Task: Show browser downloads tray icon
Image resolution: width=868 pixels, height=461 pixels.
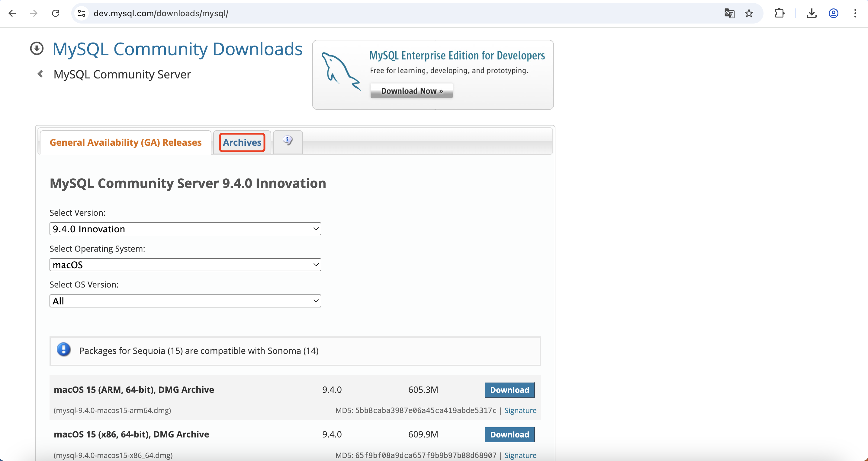Action: (x=812, y=13)
